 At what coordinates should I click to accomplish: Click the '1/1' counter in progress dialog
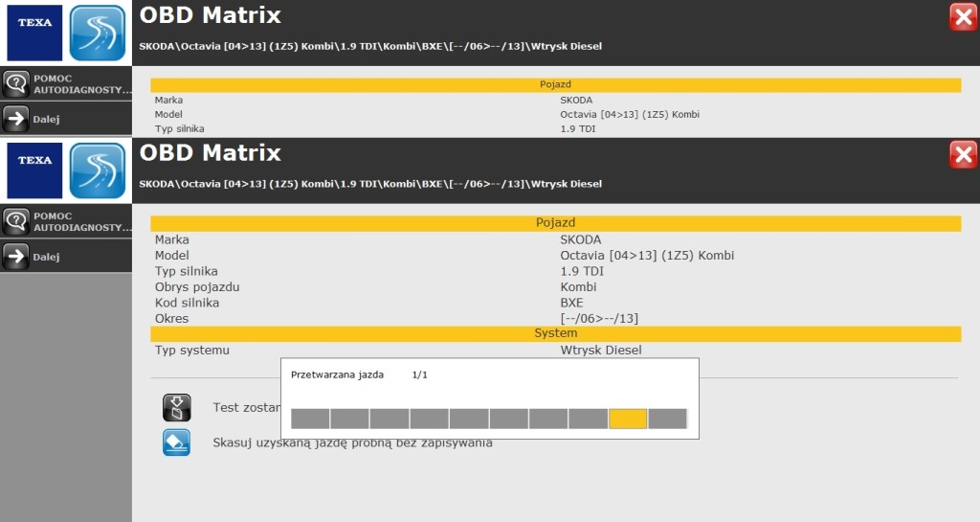420,374
